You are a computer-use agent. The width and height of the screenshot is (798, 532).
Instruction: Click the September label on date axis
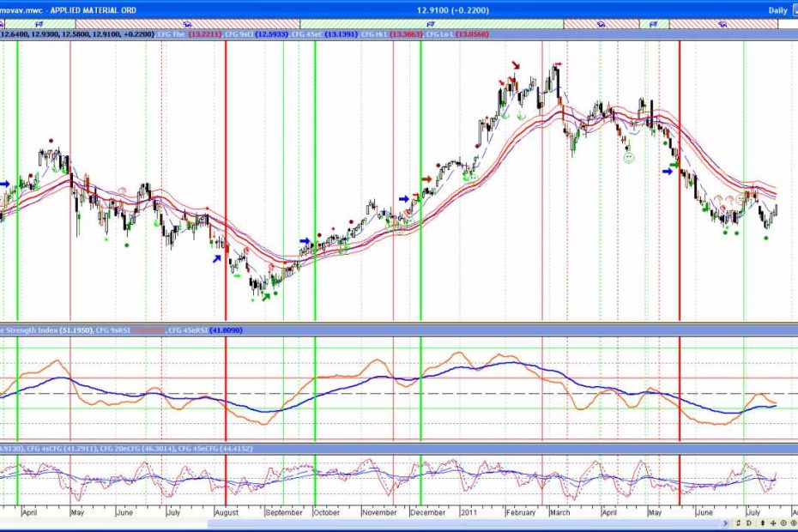click(x=284, y=512)
